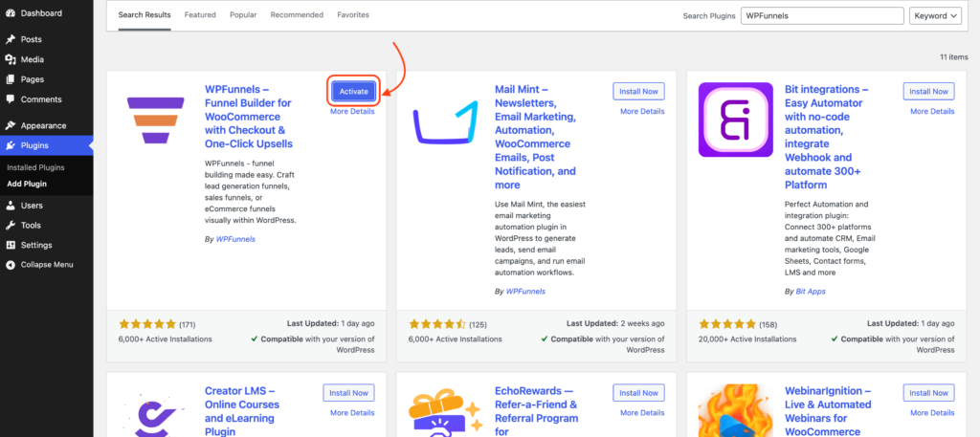Click the Pages icon in sidebar
Viewport: 980px width, 437px height.
[10, 79]
